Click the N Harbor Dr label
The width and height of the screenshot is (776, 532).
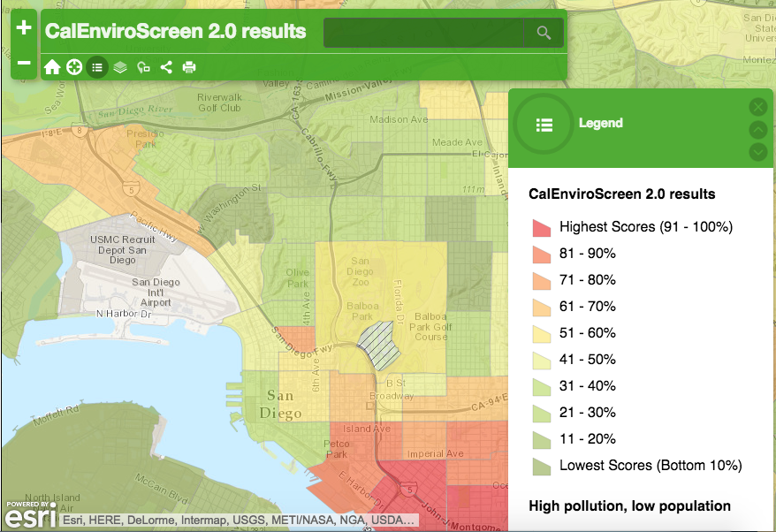pyautogui.click(x=124, y=313)
